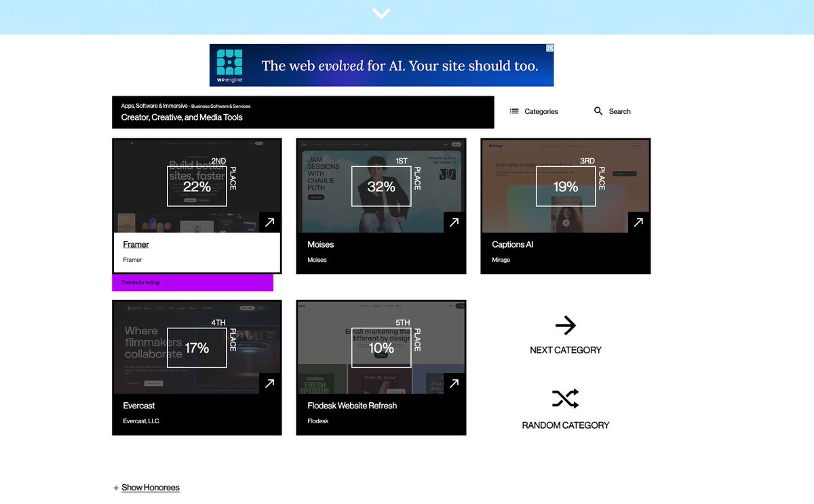814x504 pixels.
Task: Click Creator, Creative, and Media Tools heading
Action: click(182, 117)
